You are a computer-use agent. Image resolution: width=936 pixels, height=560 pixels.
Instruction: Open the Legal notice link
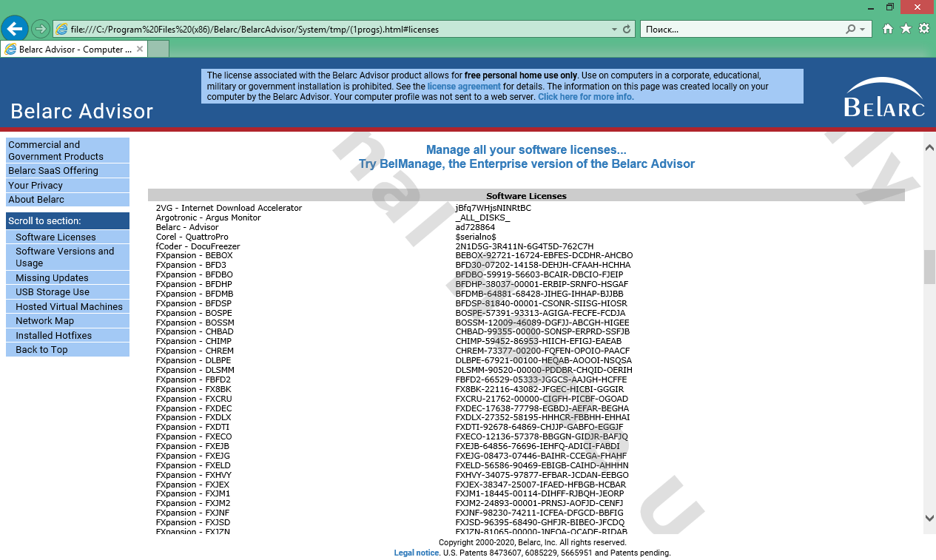[x=416, y=553]
